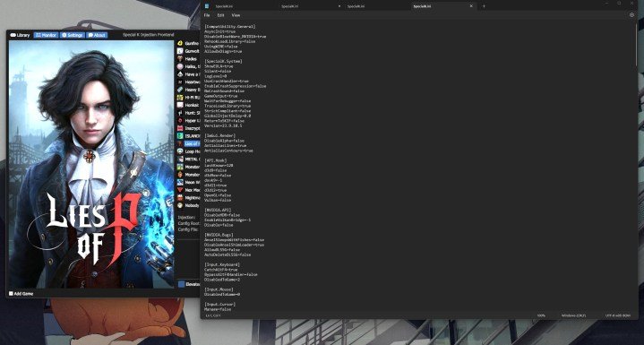Select the Neon White game icon entry

[x=180, y=182]
